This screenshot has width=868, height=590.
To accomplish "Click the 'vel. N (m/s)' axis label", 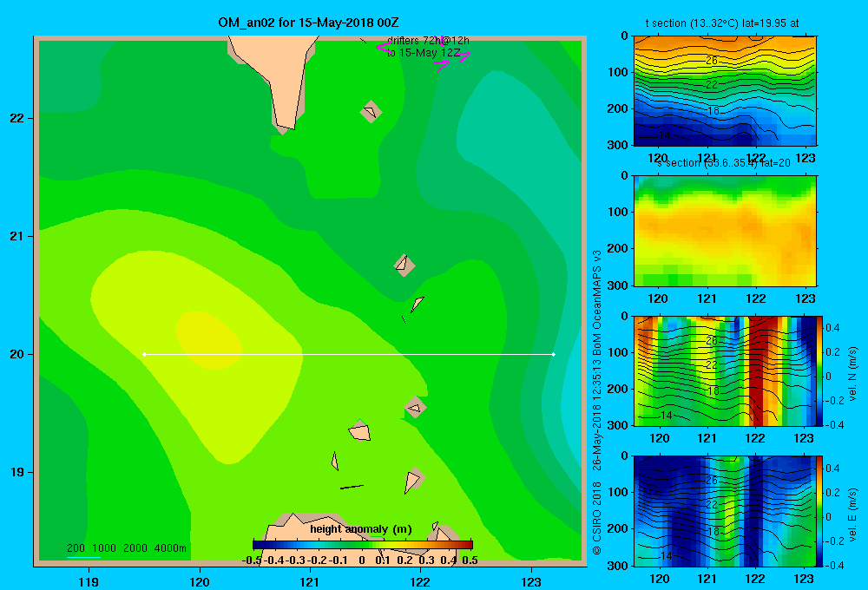I will [x=852, y=374].
